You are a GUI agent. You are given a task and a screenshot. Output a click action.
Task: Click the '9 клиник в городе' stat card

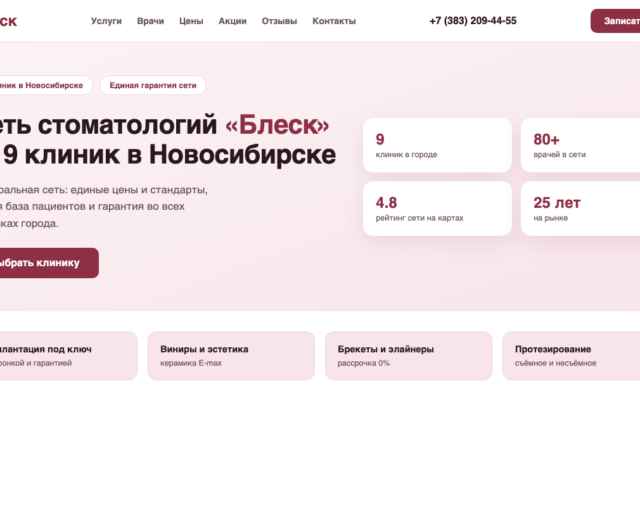click(437, 145)
